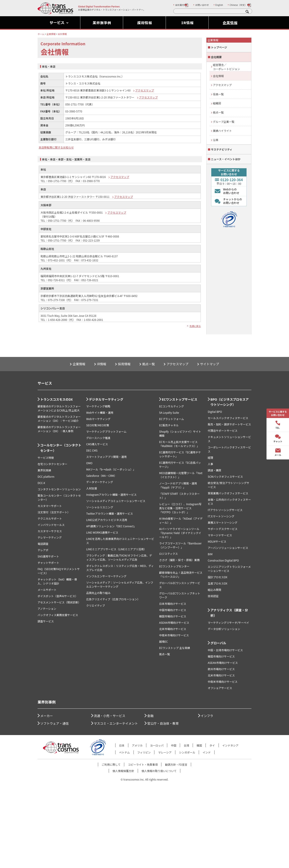The image size is (289, 868).
Task: Open the アクセスマップ link in the 本社 所在地 row
Action: click(x=144, y=91)
